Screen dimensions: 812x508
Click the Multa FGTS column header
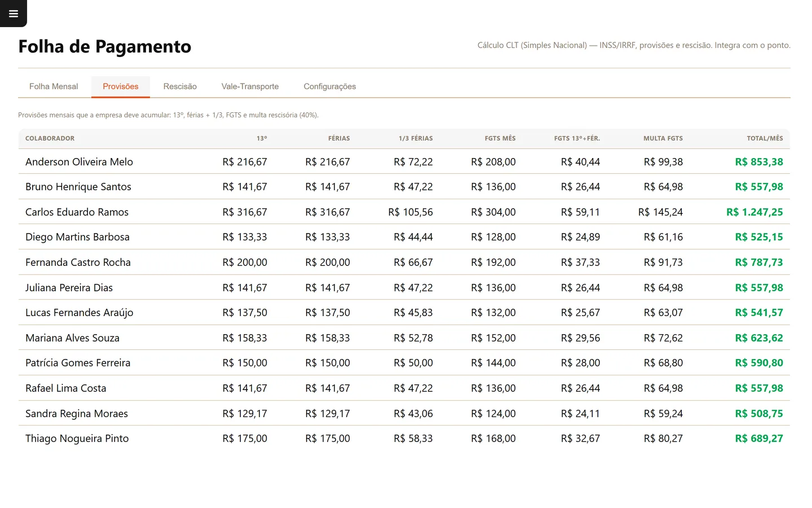(x=663, y=138)
